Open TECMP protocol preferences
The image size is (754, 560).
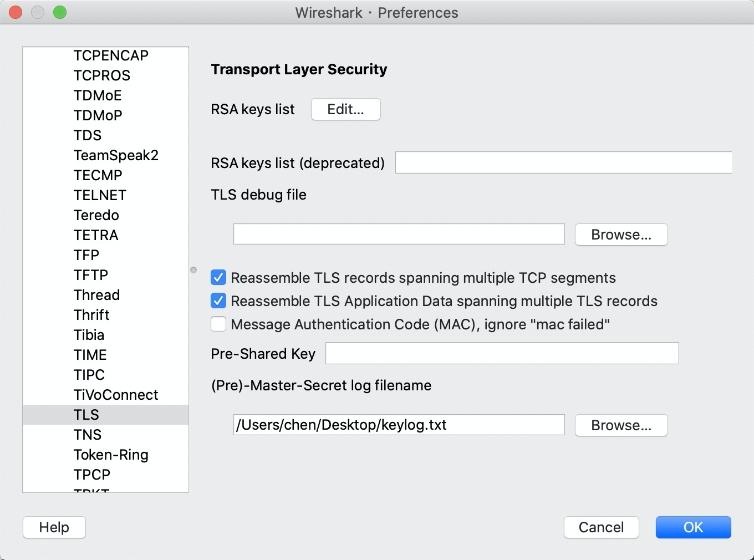[105, 175]
